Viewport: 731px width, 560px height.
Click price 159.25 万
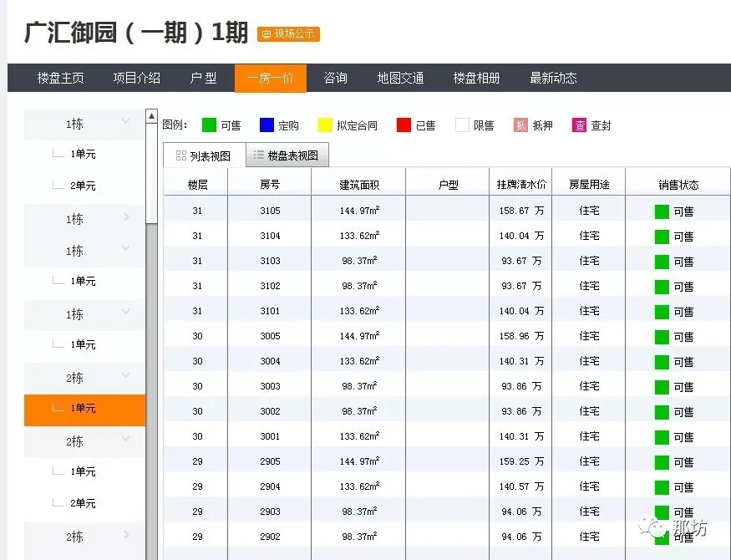(x=521, y=461)
